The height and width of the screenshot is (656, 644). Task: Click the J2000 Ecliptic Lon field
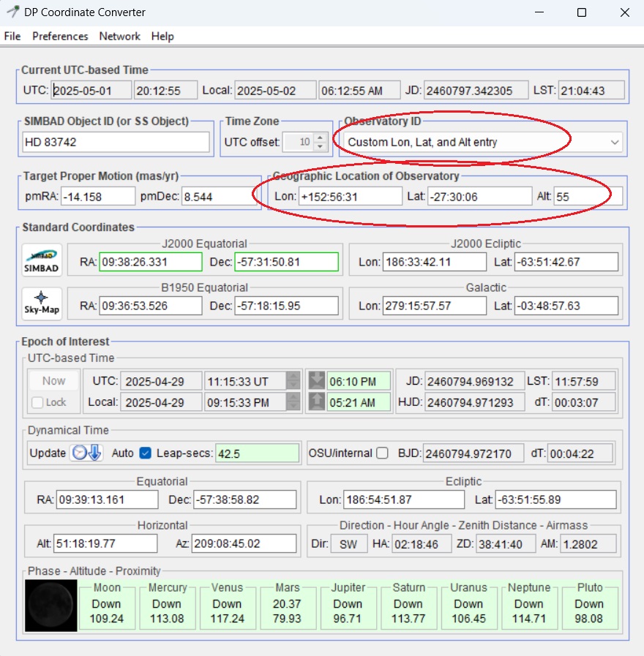coord(434,262)
